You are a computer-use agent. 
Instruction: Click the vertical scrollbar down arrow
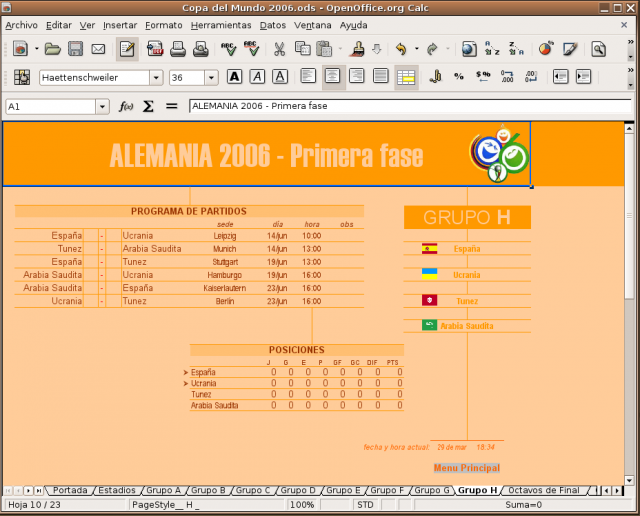629,480
